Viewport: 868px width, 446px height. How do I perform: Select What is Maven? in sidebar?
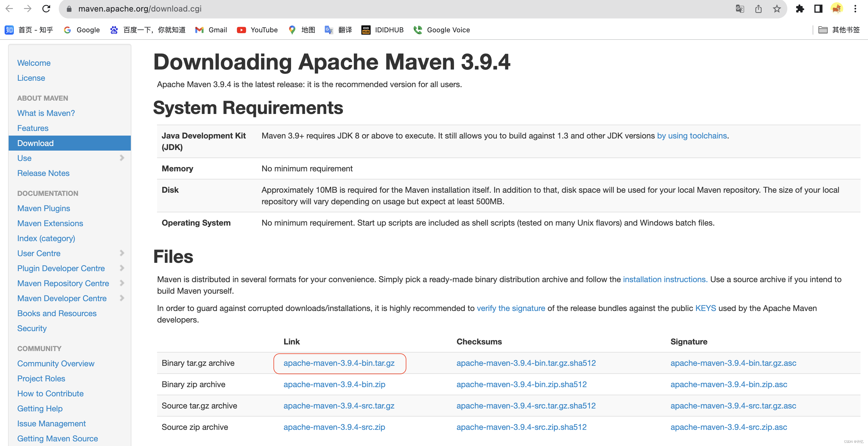[46, 113]
